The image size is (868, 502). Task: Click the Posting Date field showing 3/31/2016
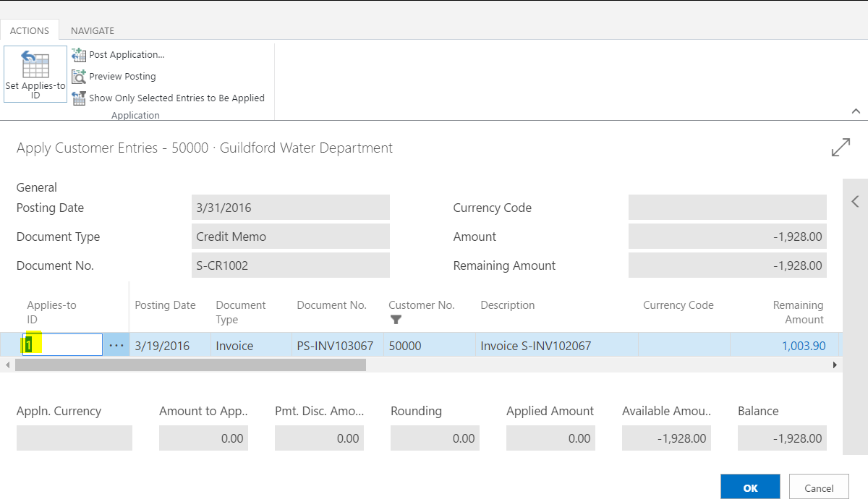291,208
